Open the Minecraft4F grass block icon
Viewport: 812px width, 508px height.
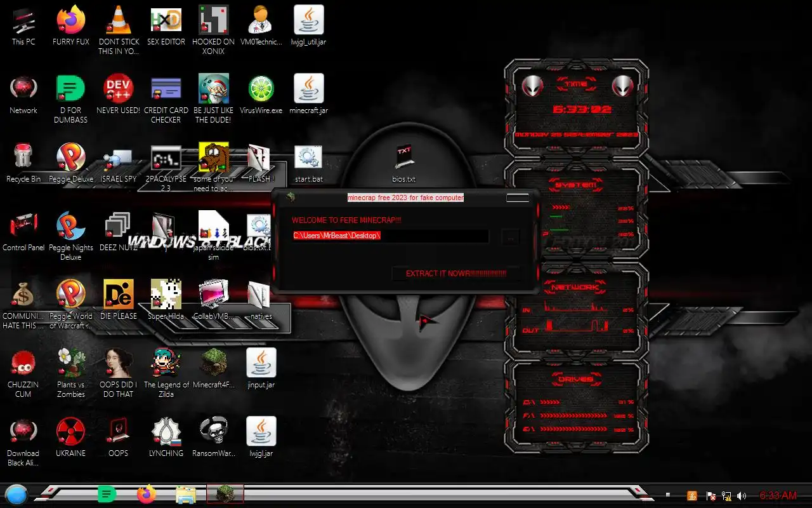click(213, 368)
